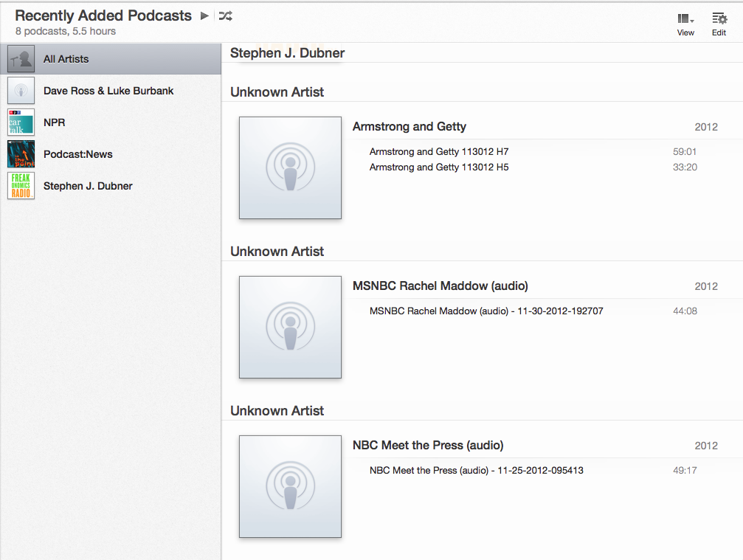Click Unknown Artist header above NBC Meet the Press
Image resolution: width=743 pixels, height=560 pixels.
tap(277, 411)
